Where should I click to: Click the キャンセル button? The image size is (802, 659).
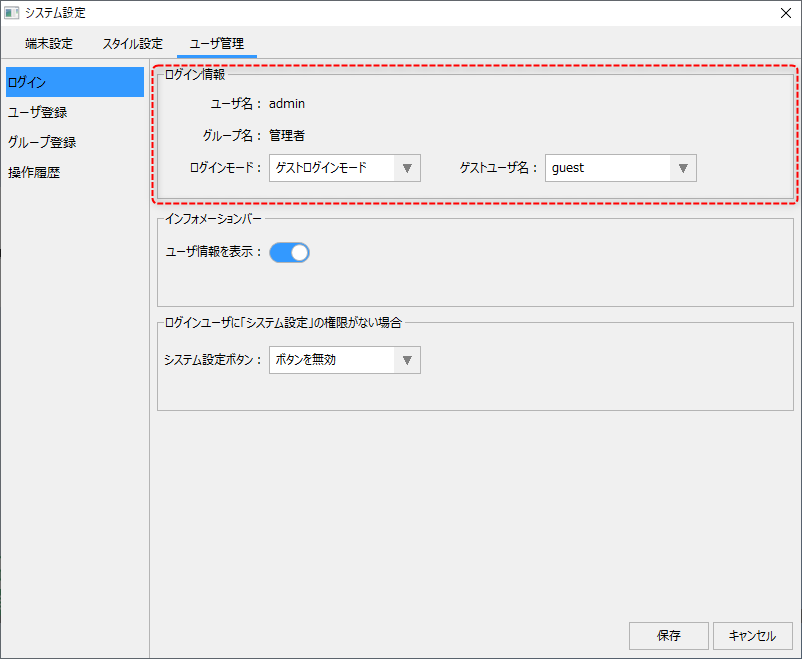click(752, 636)
